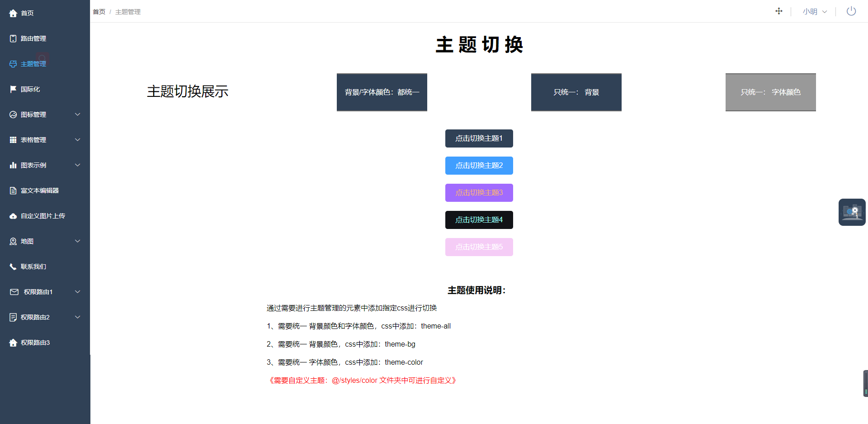Expand the 权限路由2 submenu arrow
Image resolution: width=868 pixels, height=424 pixels.
coord(77,317)
